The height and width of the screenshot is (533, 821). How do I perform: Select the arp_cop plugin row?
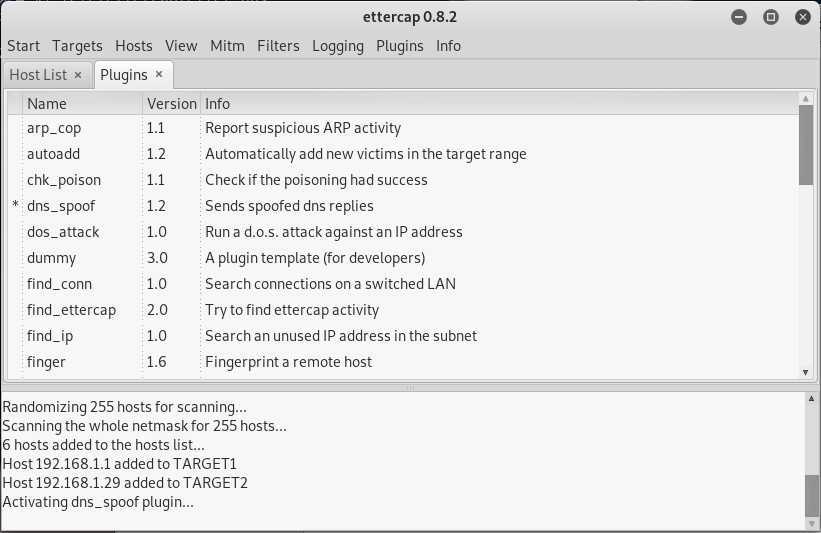tap(54, 128)
